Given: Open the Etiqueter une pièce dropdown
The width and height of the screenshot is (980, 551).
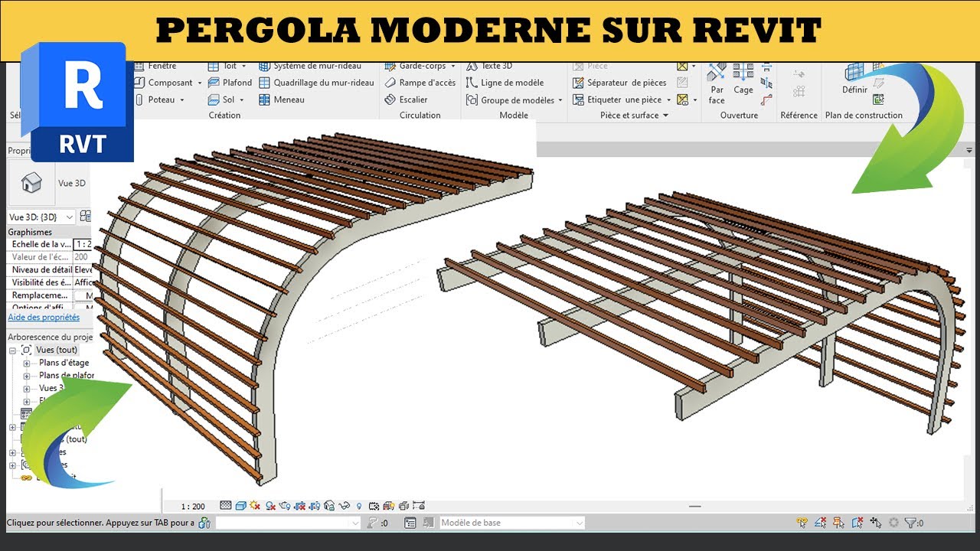Looking at the screenshot, I should [669, 99].
